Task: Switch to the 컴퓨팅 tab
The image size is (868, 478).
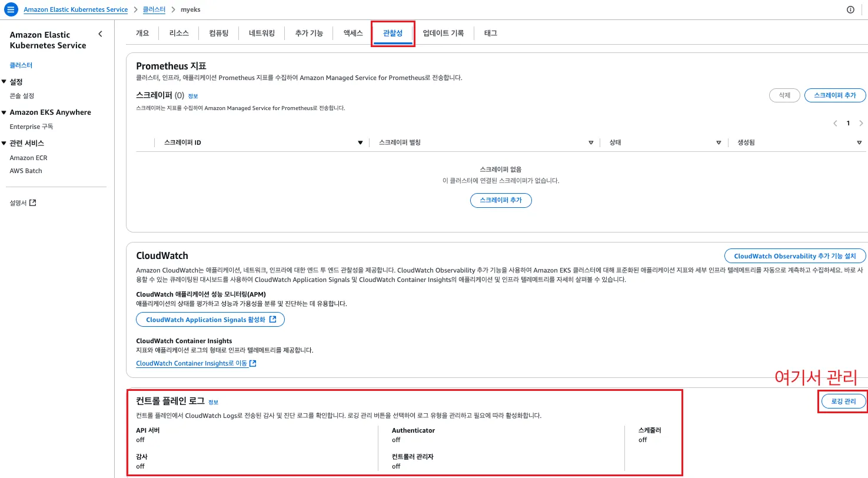Action: (219, 33)
